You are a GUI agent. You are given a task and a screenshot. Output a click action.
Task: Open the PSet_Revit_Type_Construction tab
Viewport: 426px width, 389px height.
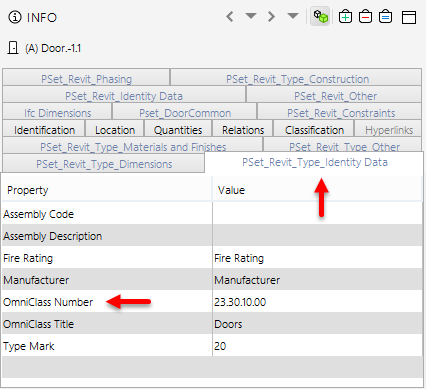(296, 77)
